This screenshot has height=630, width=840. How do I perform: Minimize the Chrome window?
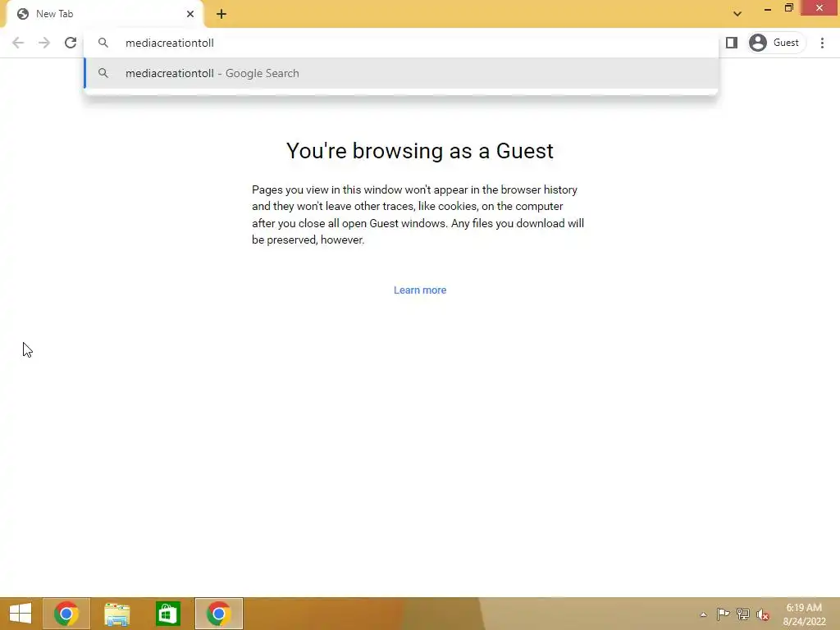tap(767, 8)
